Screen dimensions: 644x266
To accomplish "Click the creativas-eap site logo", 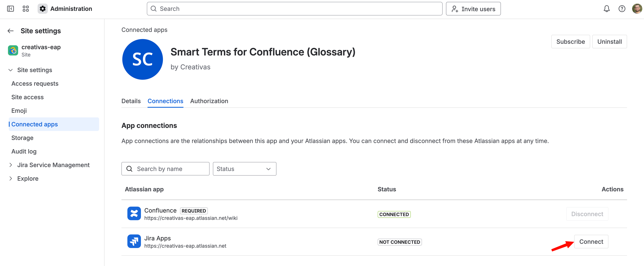I will [13, 50].
